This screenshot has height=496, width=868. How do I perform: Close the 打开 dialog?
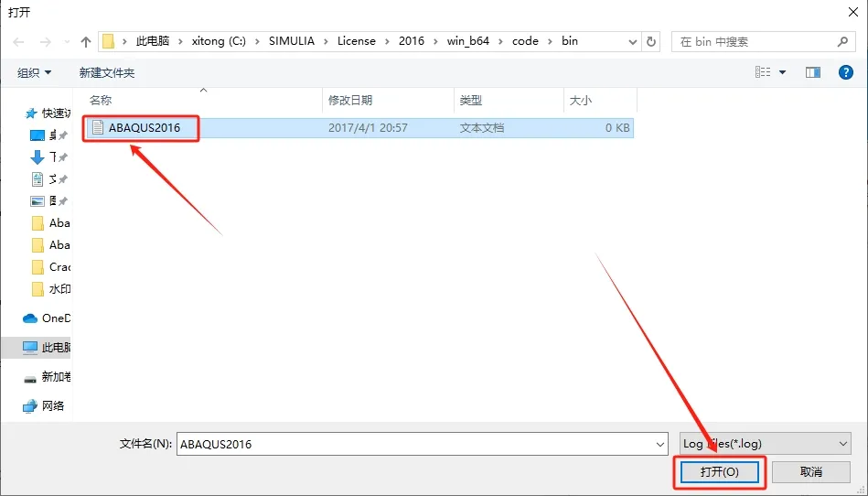pyautogui.click(x=853, y=12)
